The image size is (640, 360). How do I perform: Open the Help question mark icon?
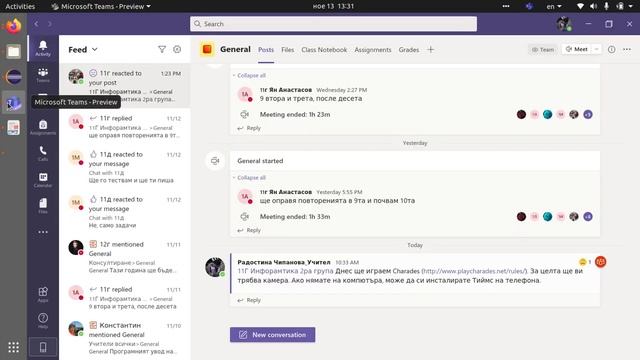click(x=43, y=320)
